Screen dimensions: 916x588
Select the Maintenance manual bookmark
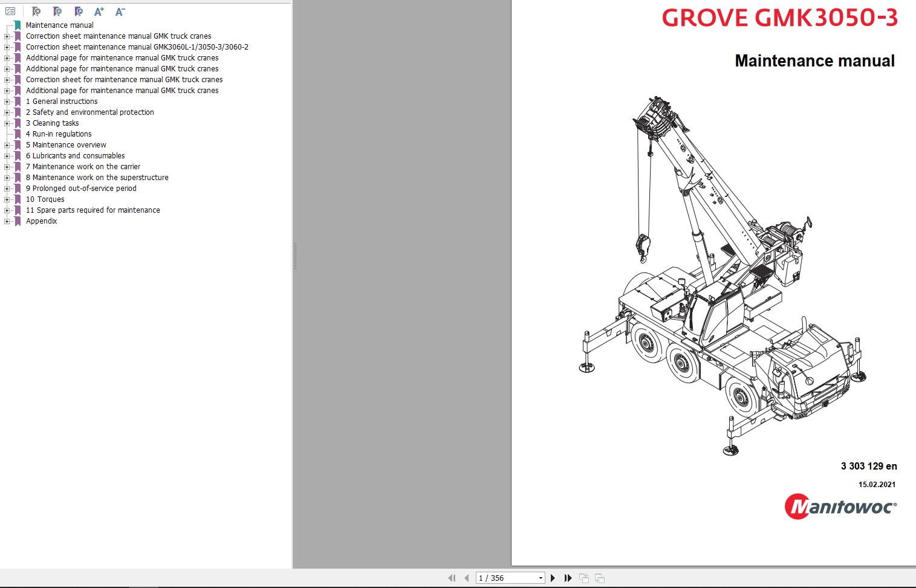click(x=60, y=25)
